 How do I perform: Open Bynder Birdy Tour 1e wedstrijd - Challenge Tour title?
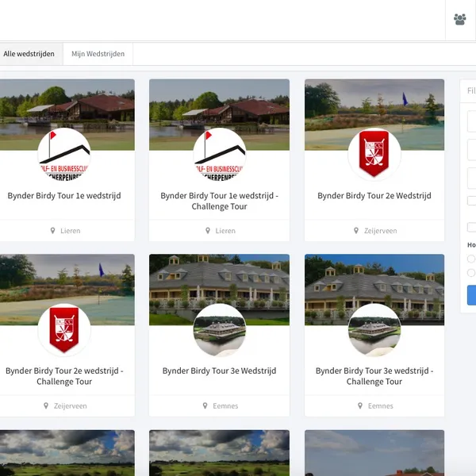[x=219, y=201]
